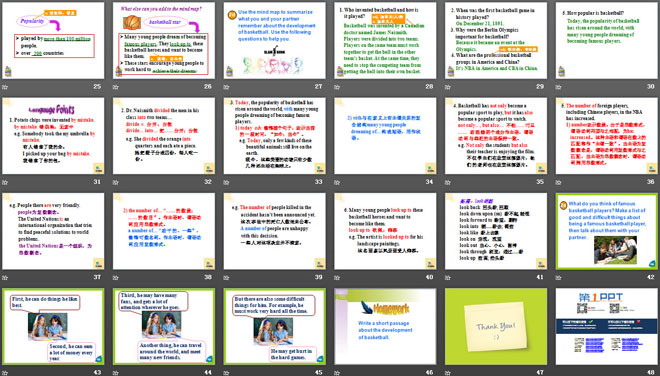Click the animation star icon under slide 45
Viewport: 660px width, 376px height.
[226, 373]
